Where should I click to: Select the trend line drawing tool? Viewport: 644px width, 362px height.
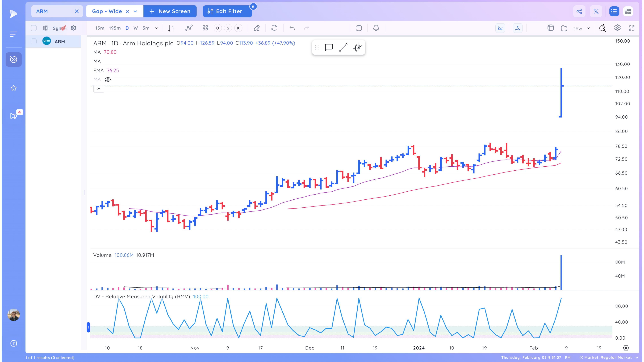[x=343, y=47]
